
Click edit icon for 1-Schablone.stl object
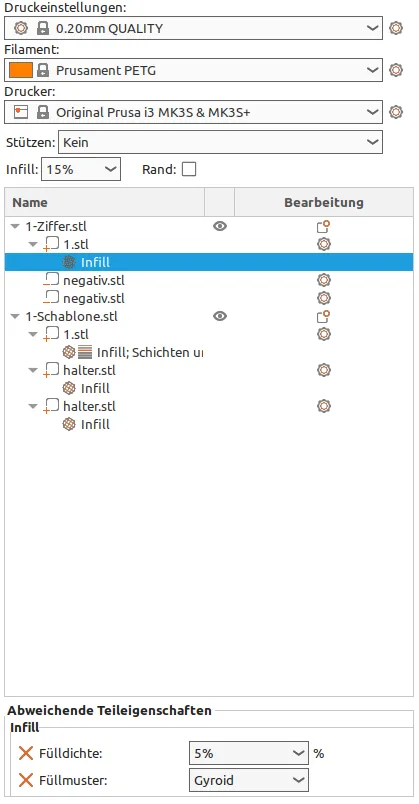pyautogui.click(x=323, y=316)
